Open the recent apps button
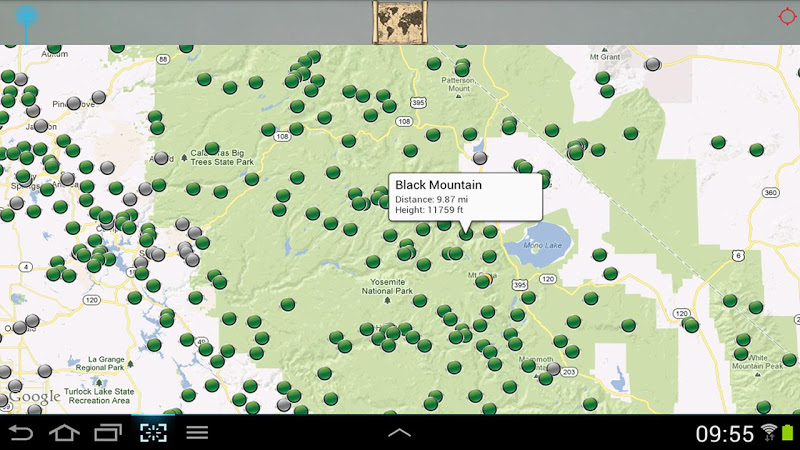Screen dimensions: 800x450 tap(108, 433)
